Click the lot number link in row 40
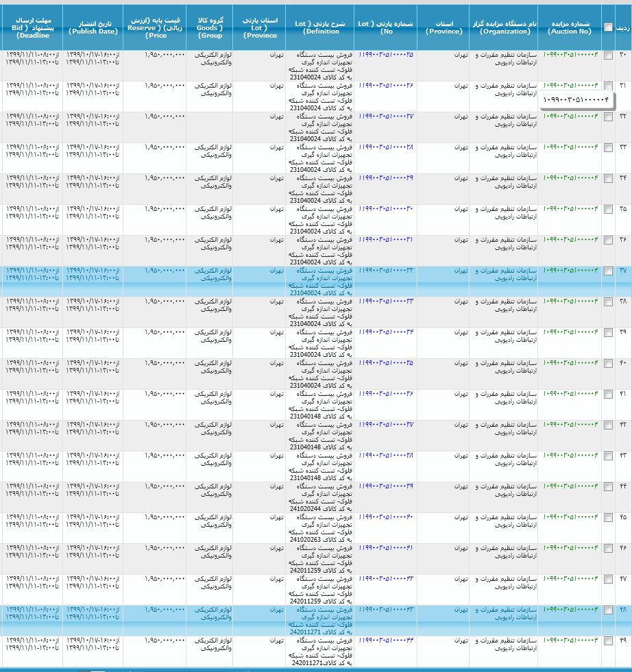Image resolution: width=632 pixels, height=672 pixels. pos(386,362)
